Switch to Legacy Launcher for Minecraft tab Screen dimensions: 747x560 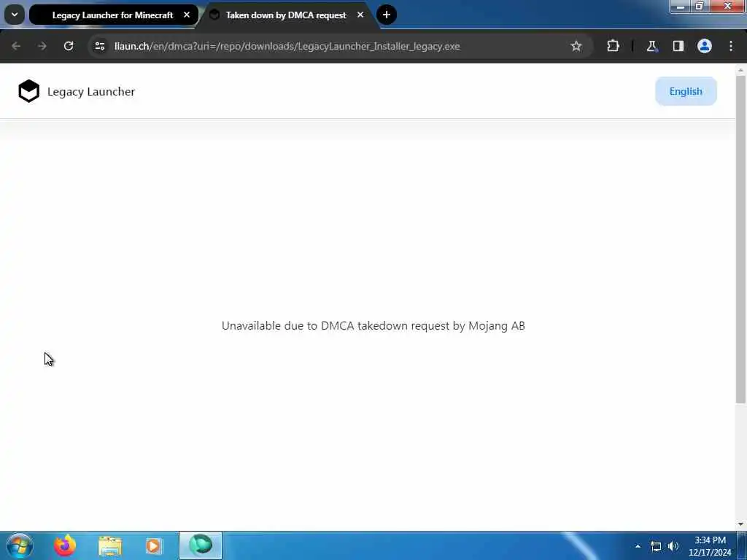113,15
